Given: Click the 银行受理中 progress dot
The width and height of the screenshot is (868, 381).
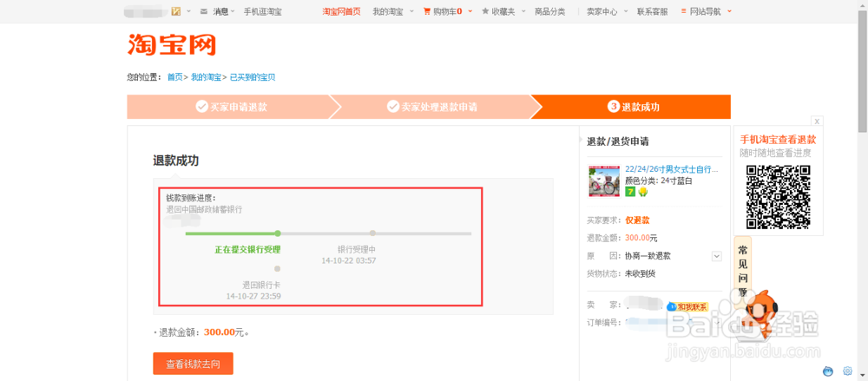Looking at the screenshot, I should 372,233.
